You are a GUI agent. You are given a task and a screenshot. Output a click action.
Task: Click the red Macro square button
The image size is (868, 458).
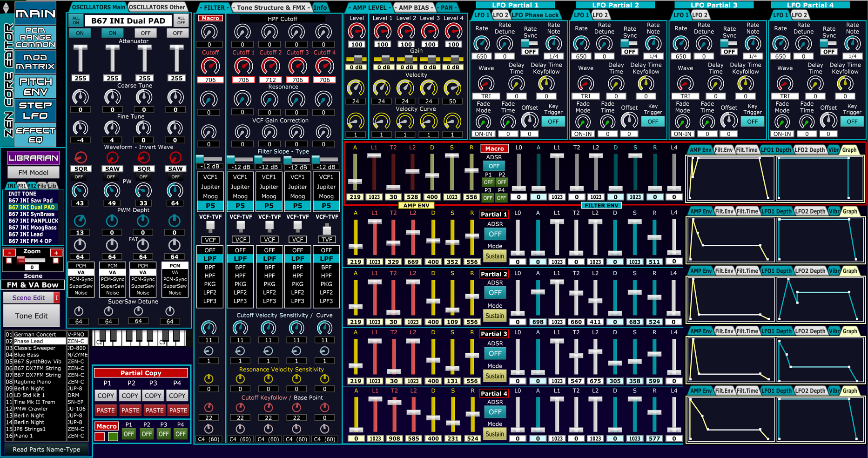[100, 437]
